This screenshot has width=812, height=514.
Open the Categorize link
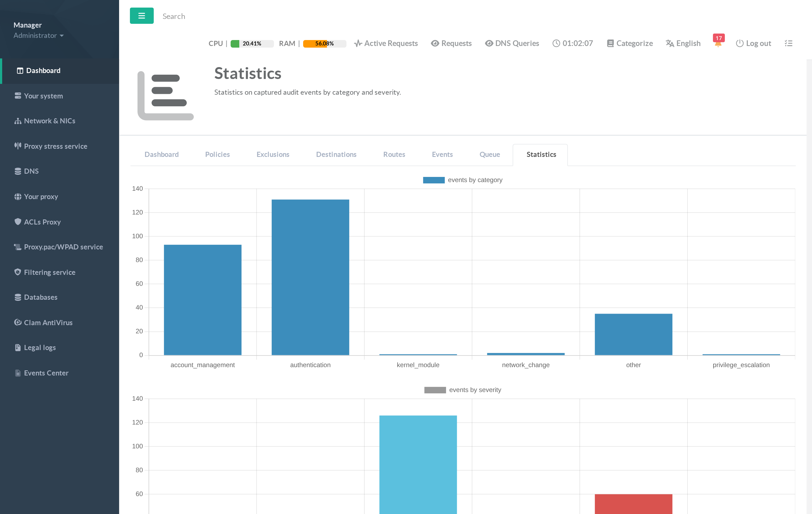[630, 44]
